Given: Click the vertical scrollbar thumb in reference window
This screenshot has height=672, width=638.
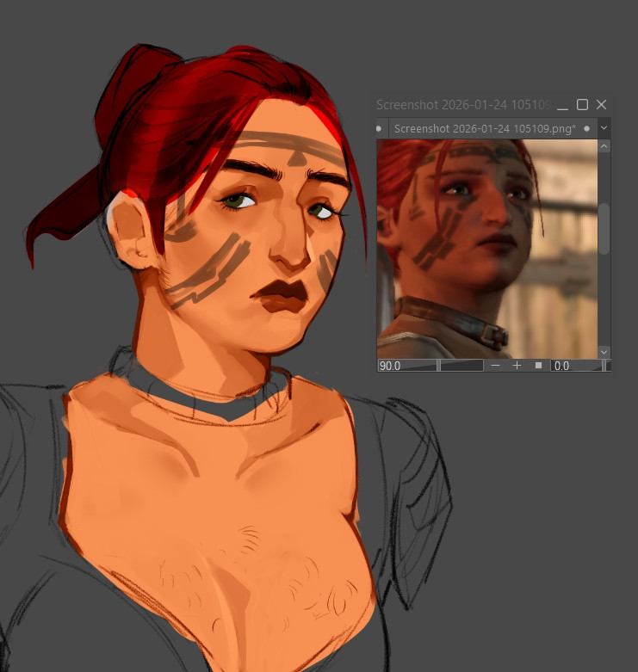Looking at the screenshot, I should (x=604, y=229).
